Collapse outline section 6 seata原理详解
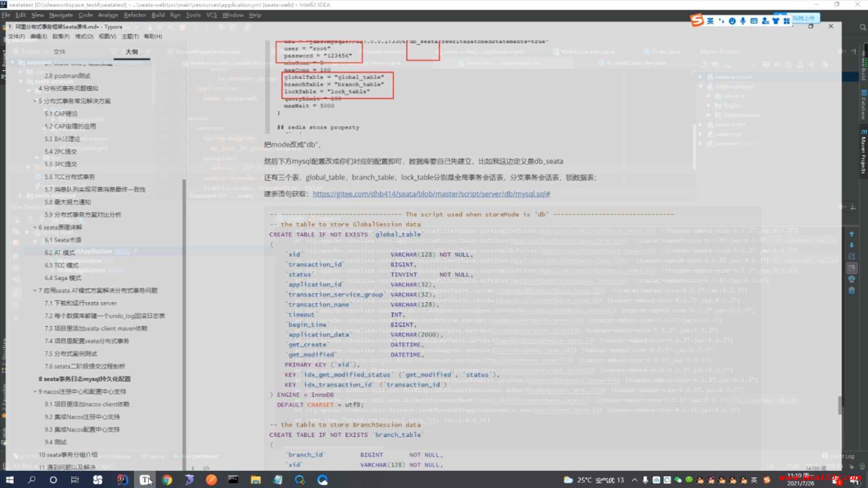The height and width of the screenshot is (488, 868). (35, 227)
